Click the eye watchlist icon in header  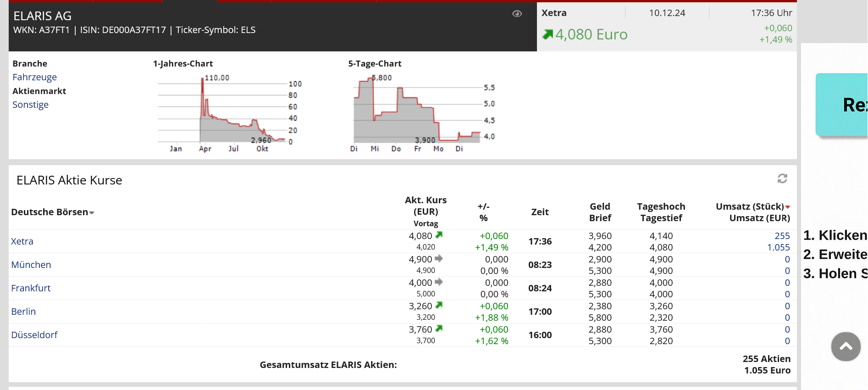[x=517, y=14]
